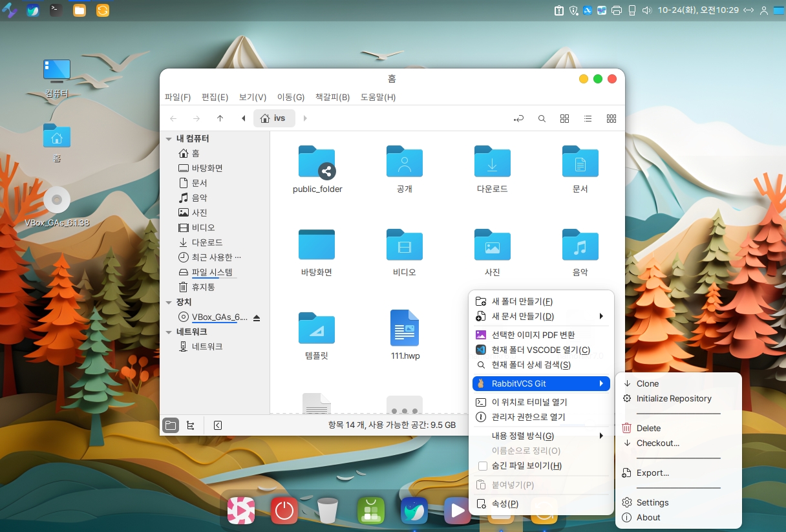This screenshot has width=786, height=532.
Task: Expand the 새 문서 만들기 submenu
Action: pos(600,317)
